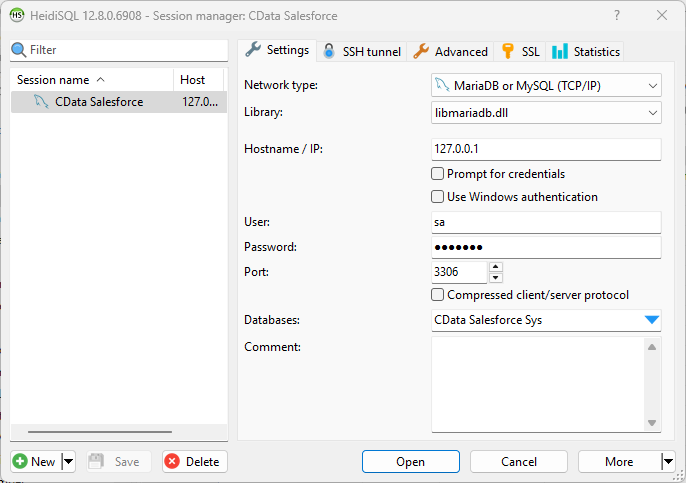Click the Advanced wrench icon
Screen dimensions: 686x483
(421, 51)
